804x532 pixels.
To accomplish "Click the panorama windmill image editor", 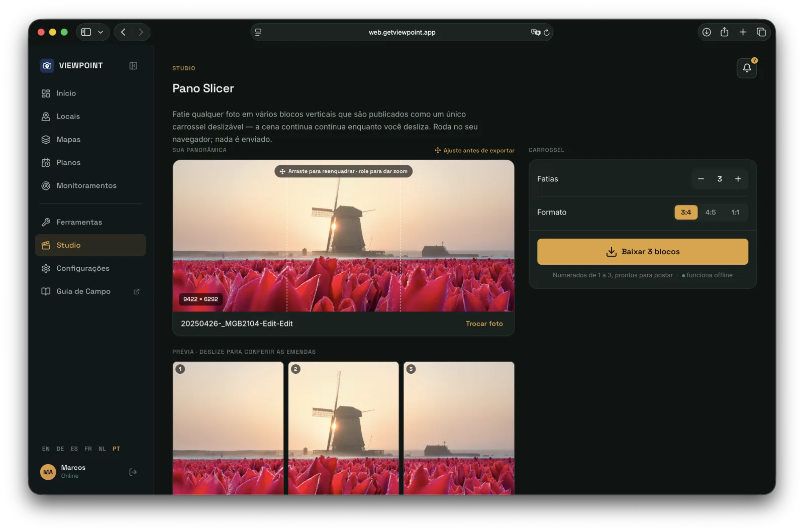I will point(343,236).
